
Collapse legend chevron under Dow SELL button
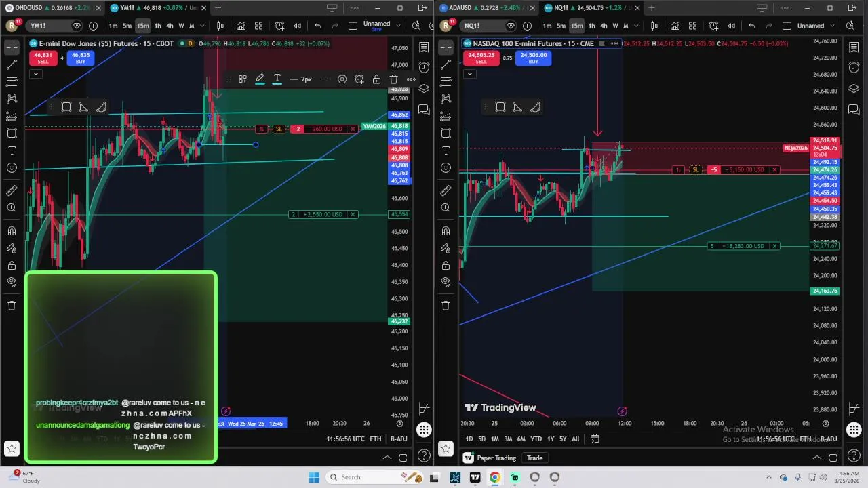coord(35,73)
